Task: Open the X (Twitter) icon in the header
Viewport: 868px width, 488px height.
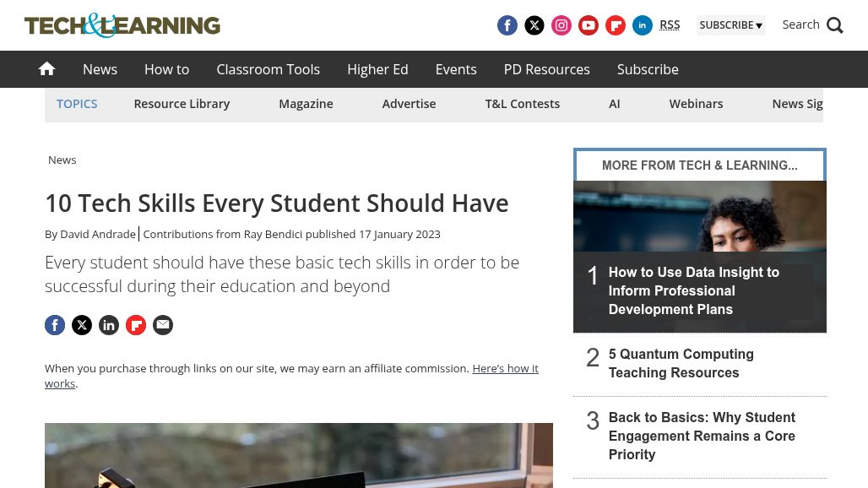Action: [534, 25]
